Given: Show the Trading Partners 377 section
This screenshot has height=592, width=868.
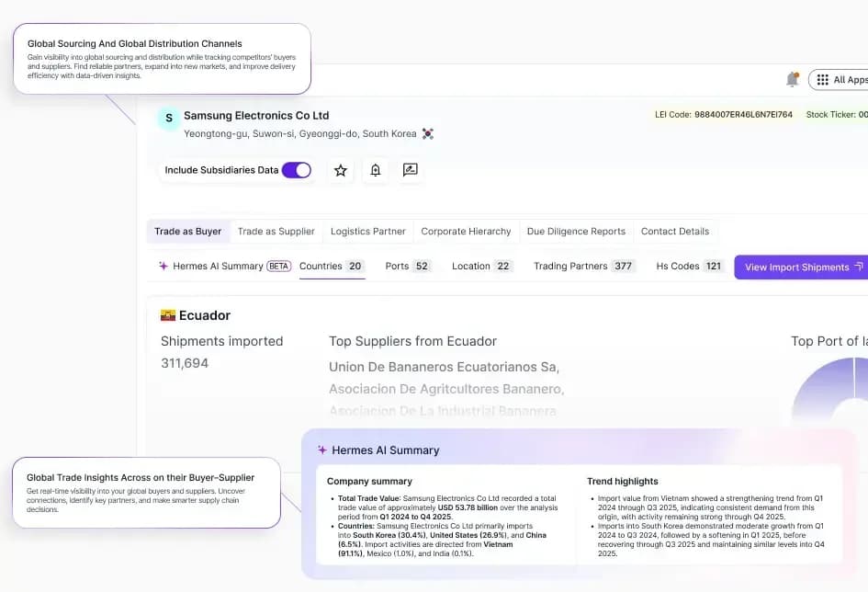Looking at the screenshot, I should pyautogui.click(x=583, y=267).
